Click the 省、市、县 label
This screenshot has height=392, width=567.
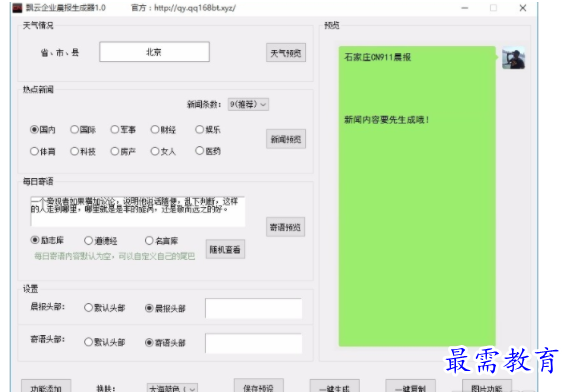[x=60, y=53]
